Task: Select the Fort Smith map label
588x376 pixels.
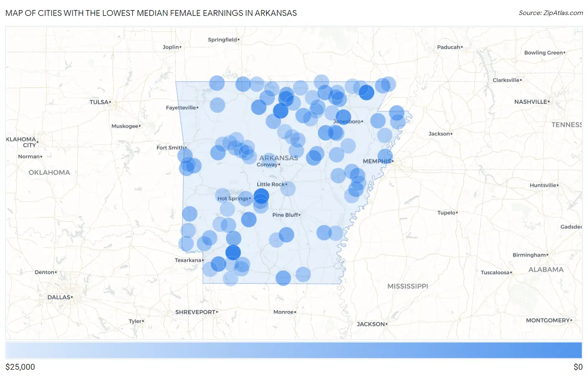Action: [170, 148]
